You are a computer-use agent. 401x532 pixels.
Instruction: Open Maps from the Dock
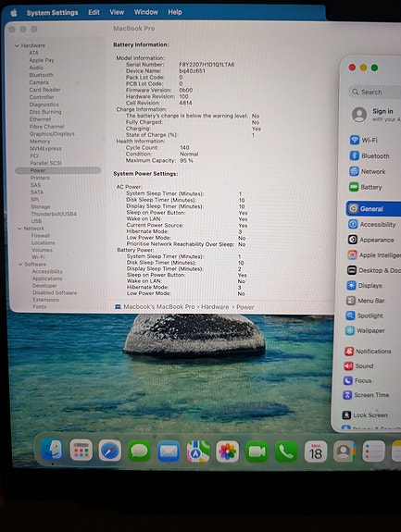[198, 452]
